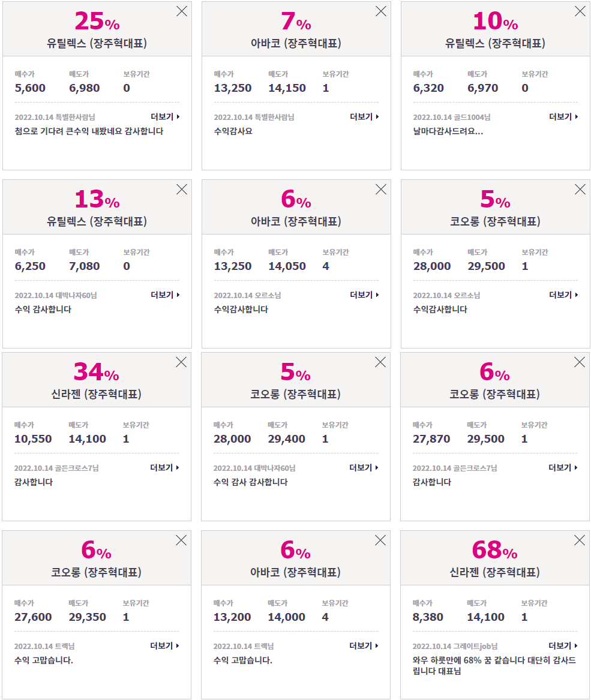The image size is (591, 700).
Task: Click 더보기 on 오르소님's 6% 아바코 review
Action: (x=365, y=295)
